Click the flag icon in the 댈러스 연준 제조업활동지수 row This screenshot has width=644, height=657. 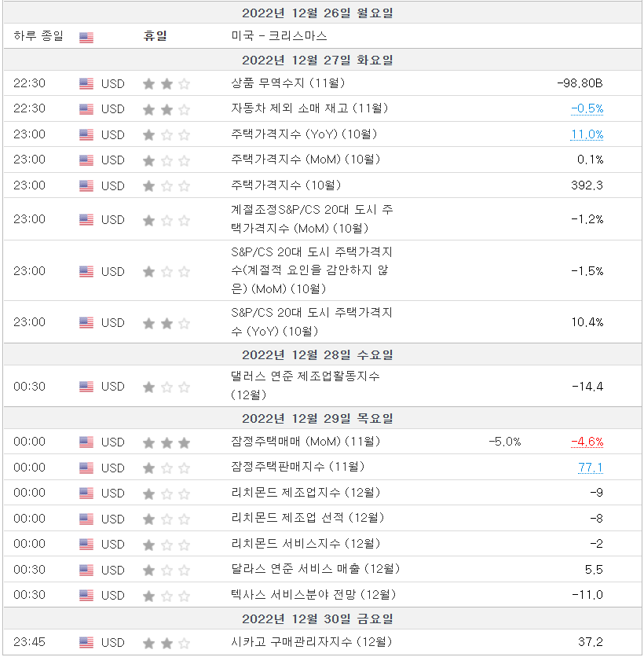tap(86, 387)
